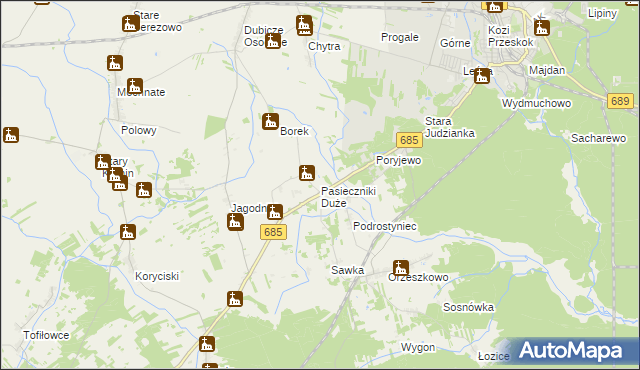The width and height of the screenshot is (640, 370).
Task: Click the church icon near Majdan
Action: click(542, 28)
